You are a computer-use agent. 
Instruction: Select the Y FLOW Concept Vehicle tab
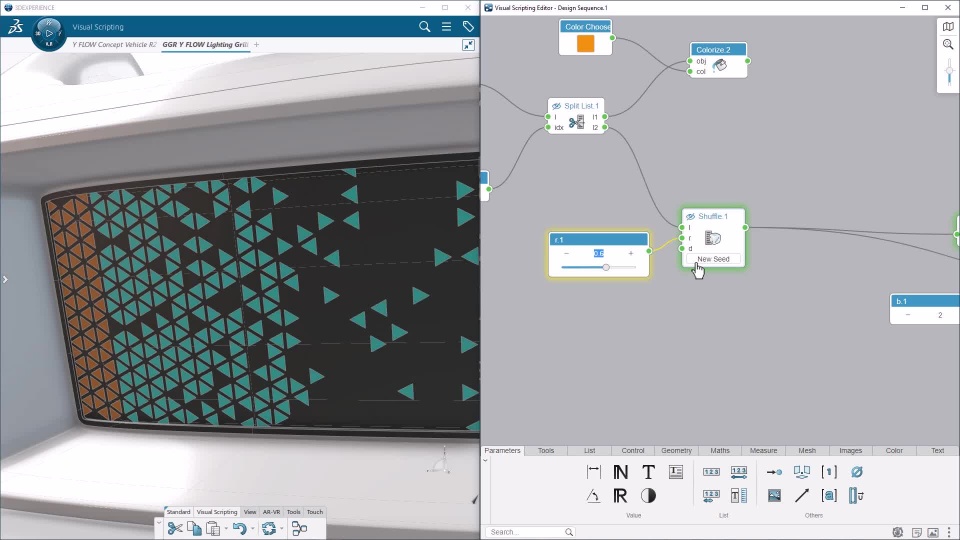point(114,45)
